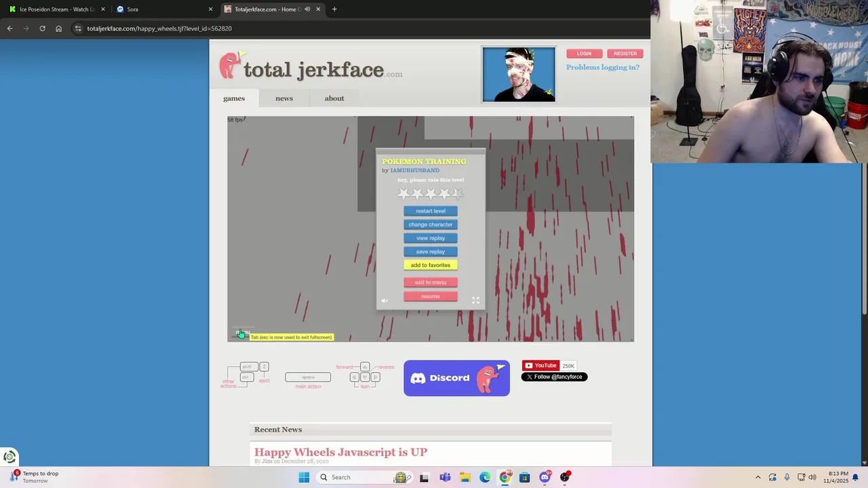868x488 pixels.
Task: Launch Microsoft Edge from taskbar
Action: [x=485, y=477]
